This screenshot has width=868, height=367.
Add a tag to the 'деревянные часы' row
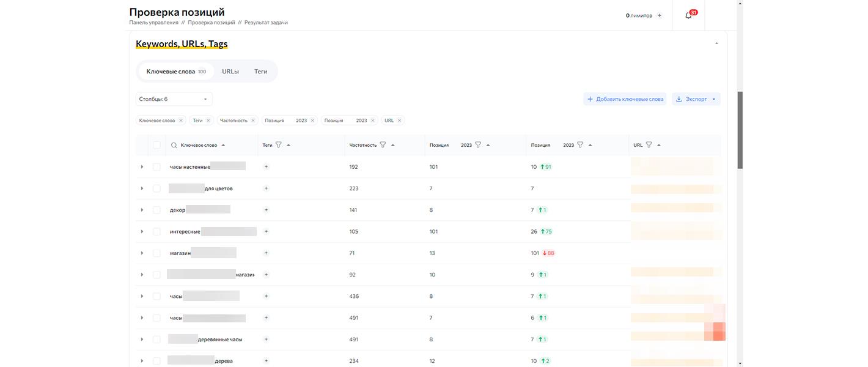[266, 339]
